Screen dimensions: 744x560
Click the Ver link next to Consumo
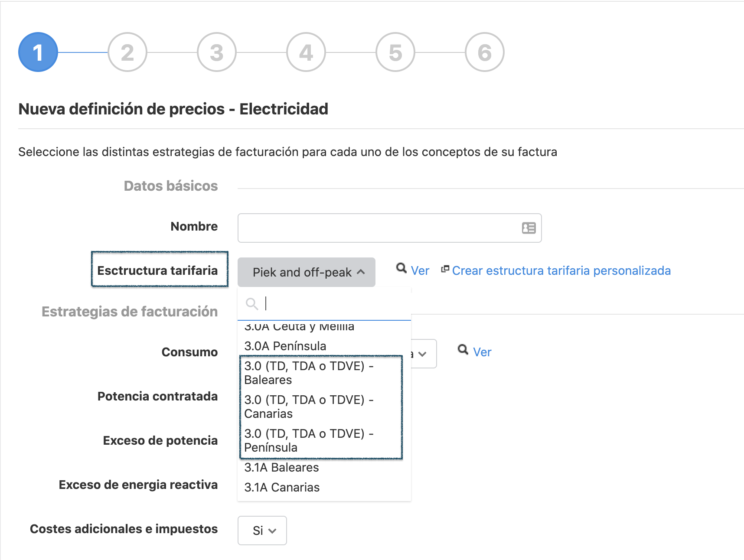[482, 352]
